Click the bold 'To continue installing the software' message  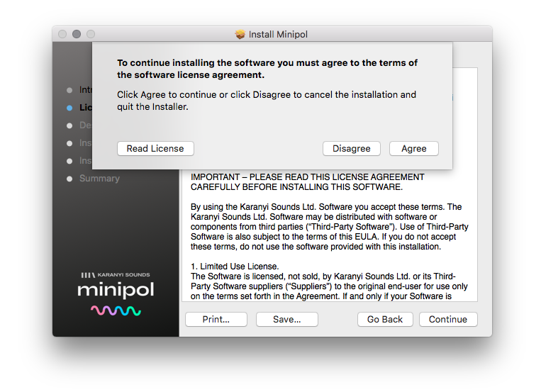267,69
